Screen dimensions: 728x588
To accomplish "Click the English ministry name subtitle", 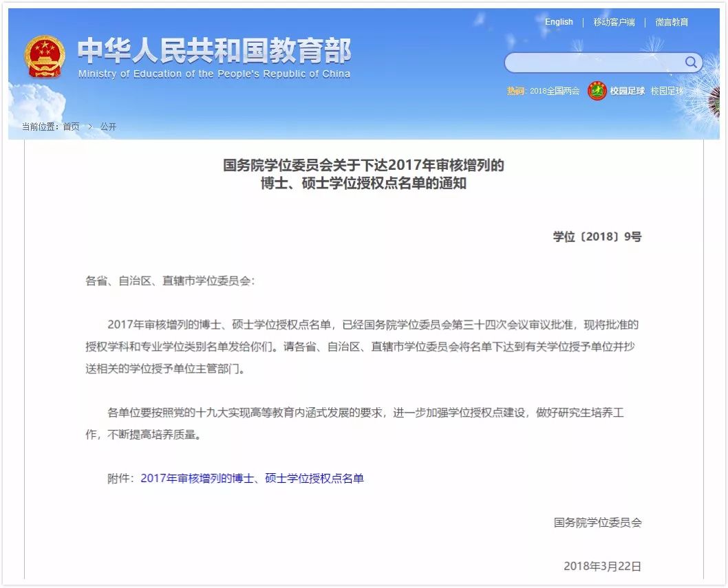I will pos(214,74).
